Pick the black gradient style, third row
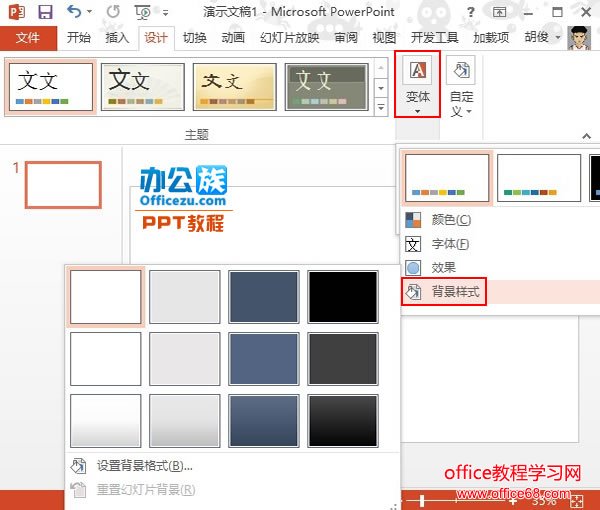Image resolution: width=600 pixels, height=510 pixels. pos(343,421)
